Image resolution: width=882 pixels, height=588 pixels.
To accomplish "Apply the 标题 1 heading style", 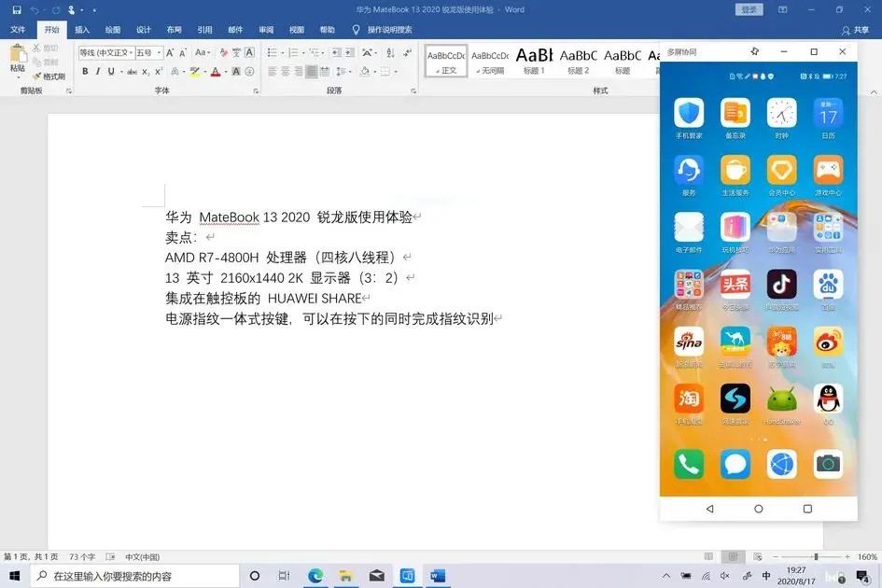I will coord(534,61).
